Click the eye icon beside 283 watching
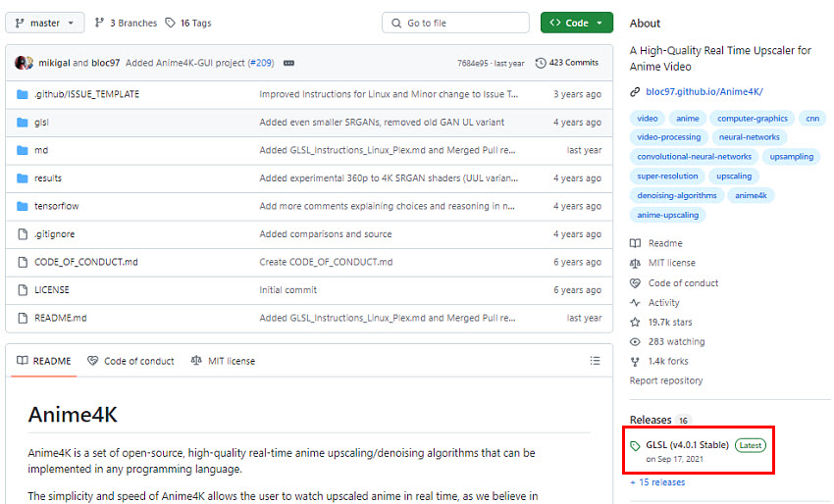 (x=635, y=342)
